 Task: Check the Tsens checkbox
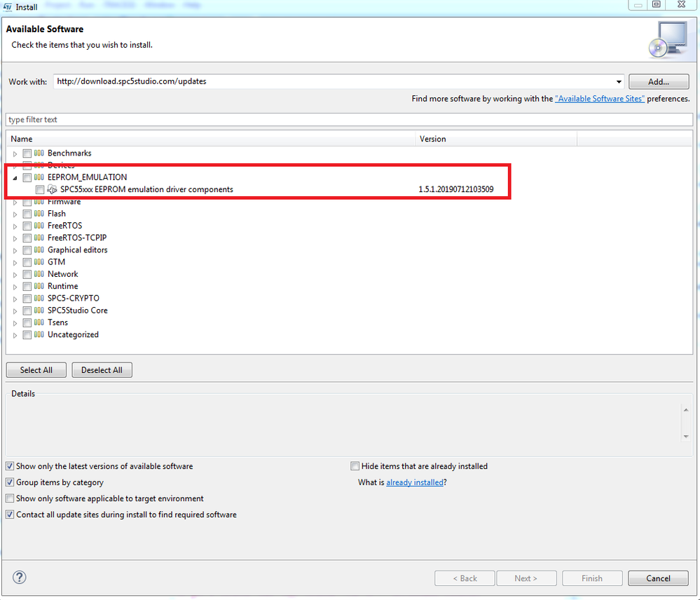coord(27,322)
